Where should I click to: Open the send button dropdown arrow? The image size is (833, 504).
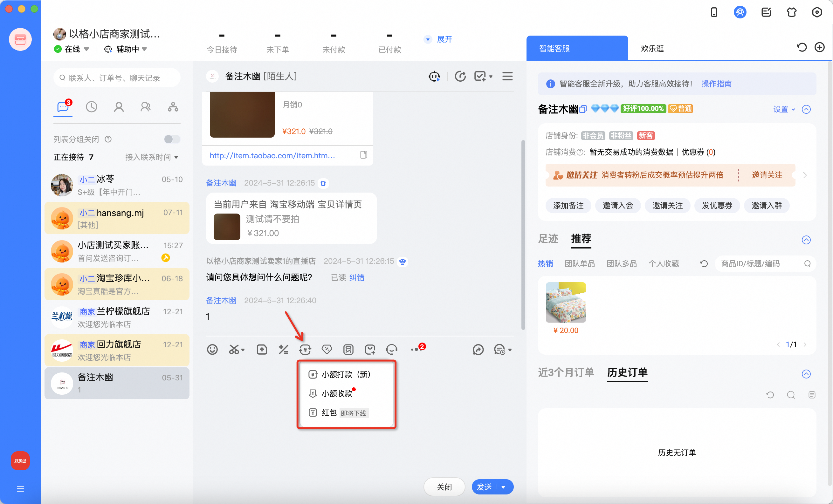503,487
